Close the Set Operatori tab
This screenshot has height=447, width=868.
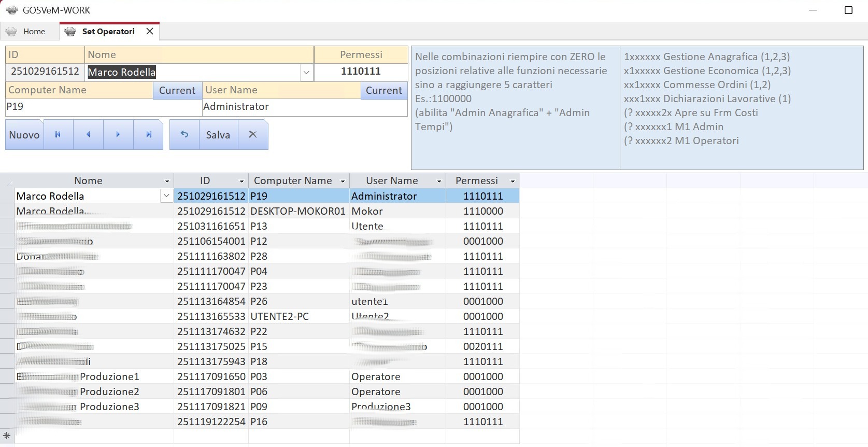click(x=150, y=31)
